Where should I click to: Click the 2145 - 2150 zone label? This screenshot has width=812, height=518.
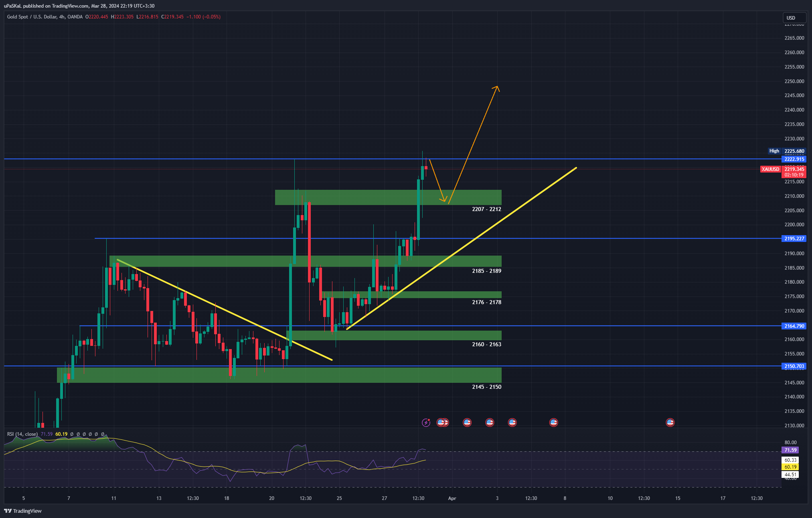(x=486, y=387)
